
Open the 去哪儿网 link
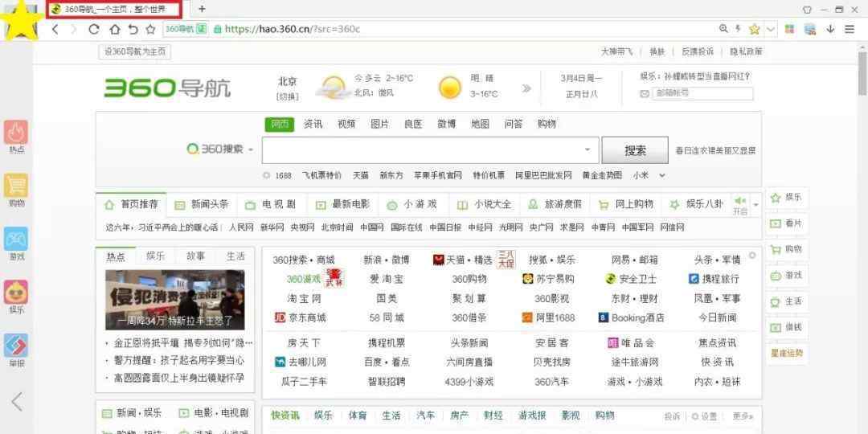click(x=301, y=362)
